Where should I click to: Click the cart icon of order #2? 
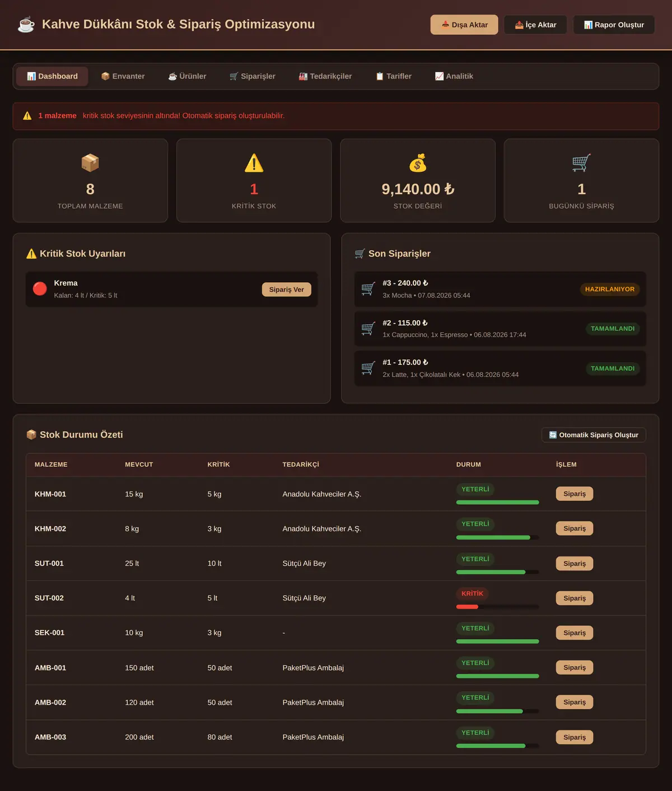368,329
